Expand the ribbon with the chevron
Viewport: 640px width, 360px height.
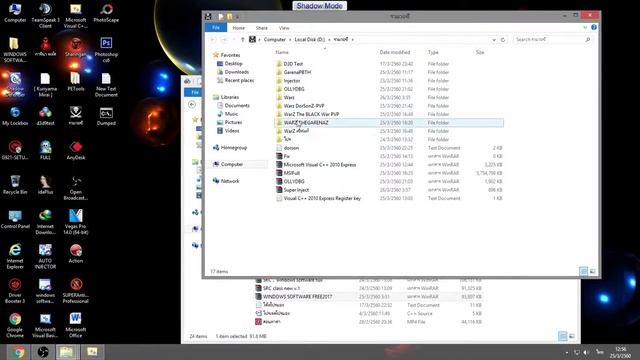585,27
